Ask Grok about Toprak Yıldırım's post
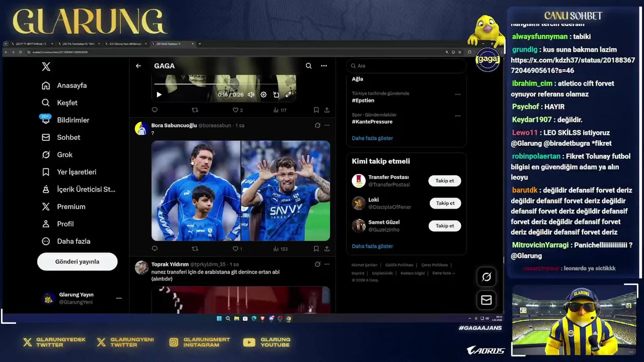Viewport: 644px width, 362px height. click(317, 264)
